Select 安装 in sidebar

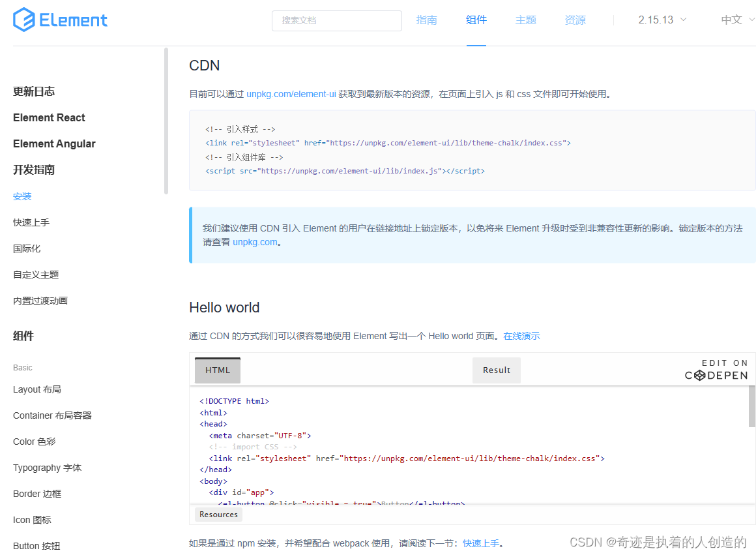point(22,196)
